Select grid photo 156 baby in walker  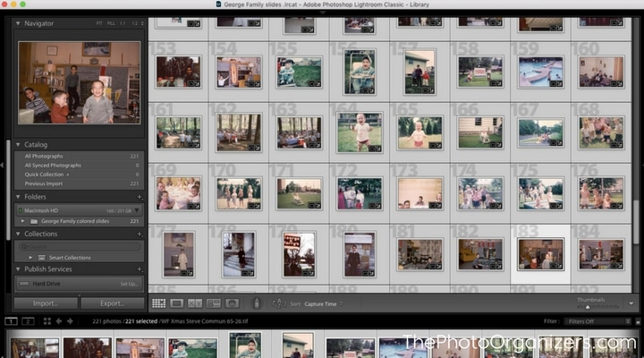360,72
